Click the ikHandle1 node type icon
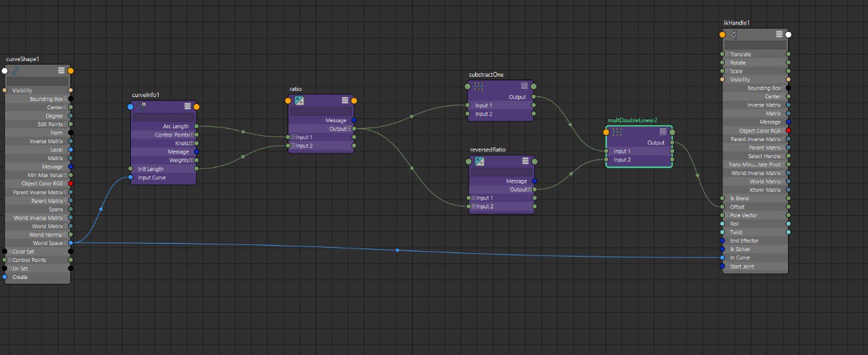The height and width of the screenshot is (355, 868). [734, 35]
